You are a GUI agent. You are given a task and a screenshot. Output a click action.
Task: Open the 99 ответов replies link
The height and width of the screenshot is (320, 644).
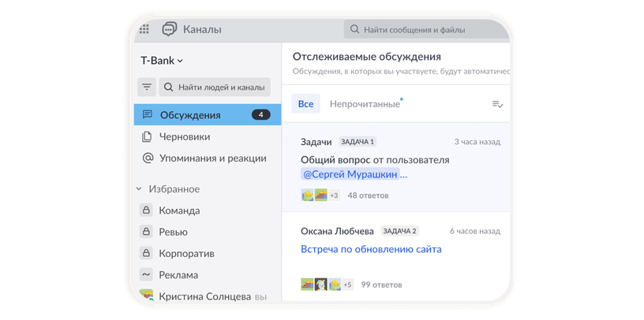pyautogui.click(x=381, y=285)
